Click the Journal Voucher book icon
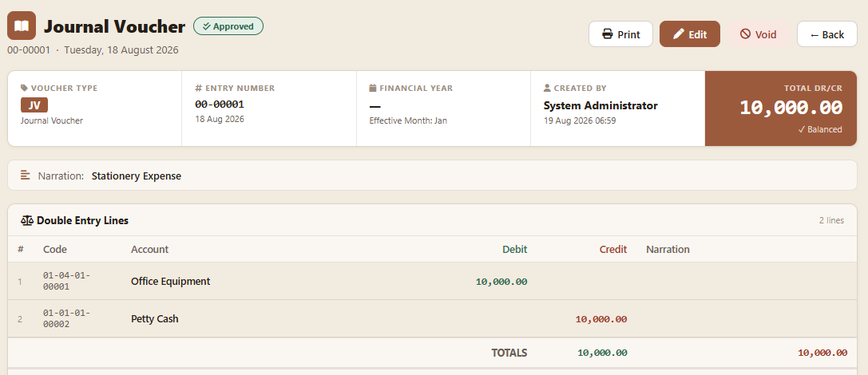This screenshot has height=375, width=868. pos(22,26)
